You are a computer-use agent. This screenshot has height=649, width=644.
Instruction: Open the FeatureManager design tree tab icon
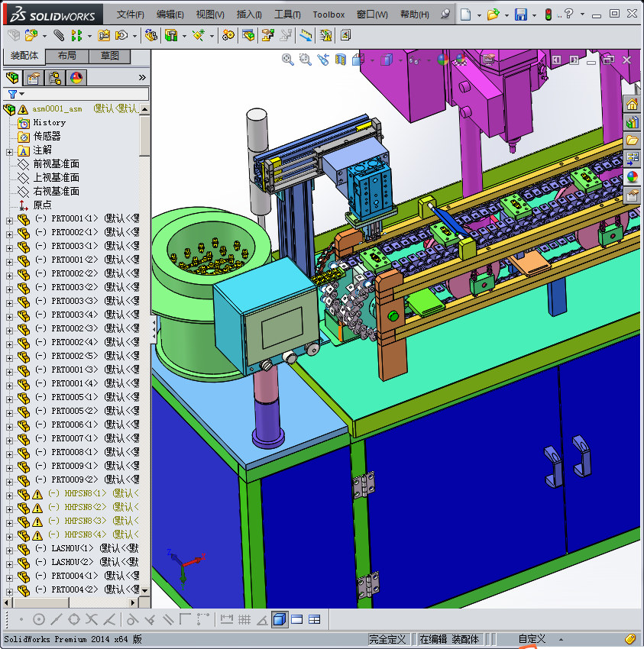(11, 78)
